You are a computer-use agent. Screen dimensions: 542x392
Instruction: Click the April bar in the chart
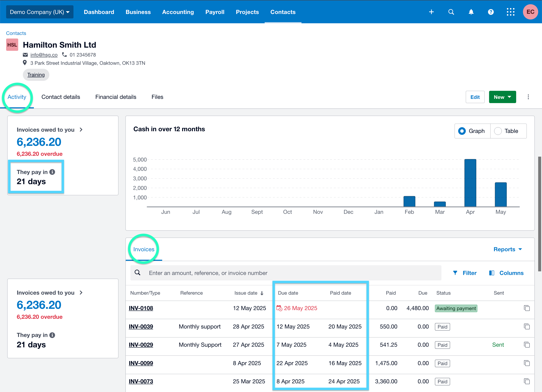470,183
